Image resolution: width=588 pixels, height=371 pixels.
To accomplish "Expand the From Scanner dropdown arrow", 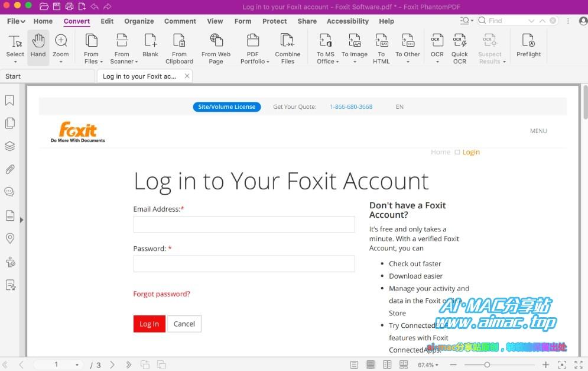I will tap(137, 62).
